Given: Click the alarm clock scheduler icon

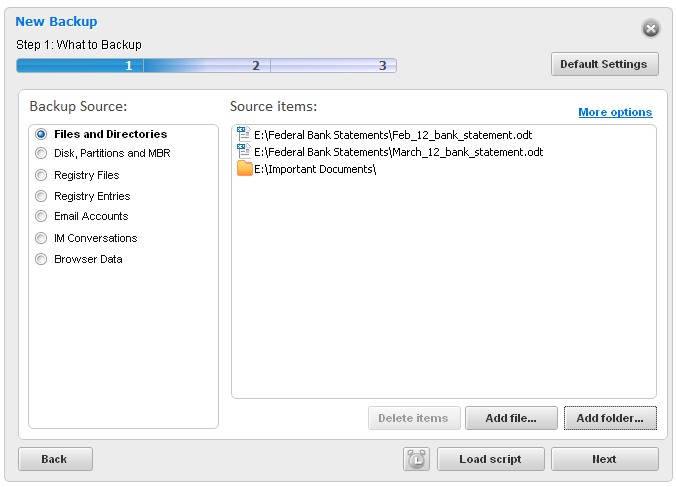Looking at the screenshot, I should point(416,459).
